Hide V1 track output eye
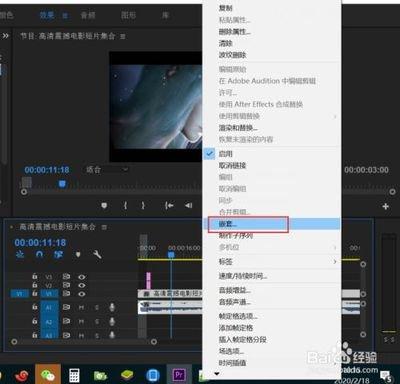Viewport: 400px width, 384px height. click(x=82, y=294)
